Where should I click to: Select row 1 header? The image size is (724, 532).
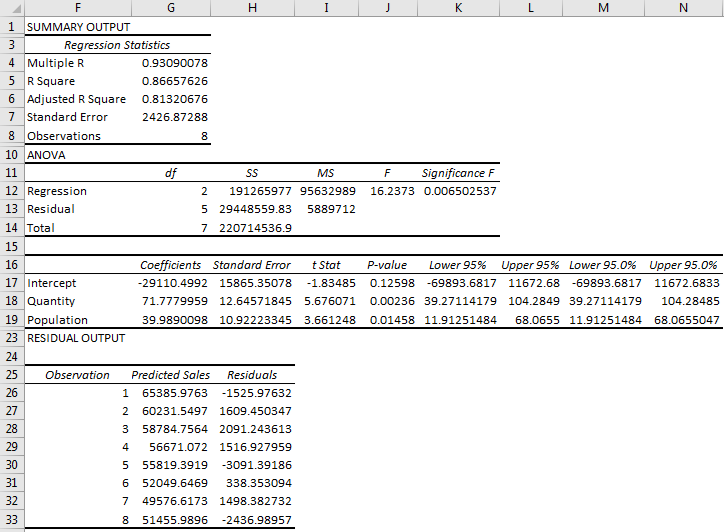(12, 27)
